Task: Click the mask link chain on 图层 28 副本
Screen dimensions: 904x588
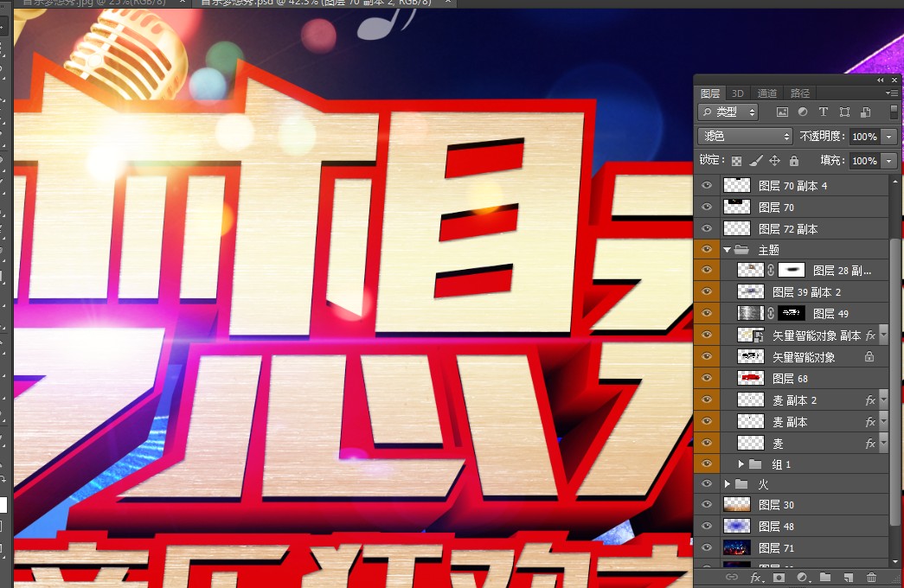Action: [x=771, y=270]
